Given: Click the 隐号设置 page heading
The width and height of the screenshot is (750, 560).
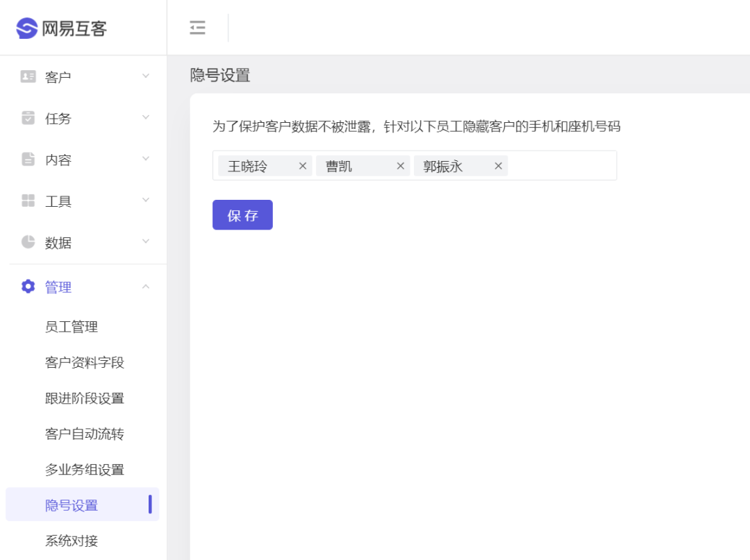Looking at the screenshot, I should (220, 75).
